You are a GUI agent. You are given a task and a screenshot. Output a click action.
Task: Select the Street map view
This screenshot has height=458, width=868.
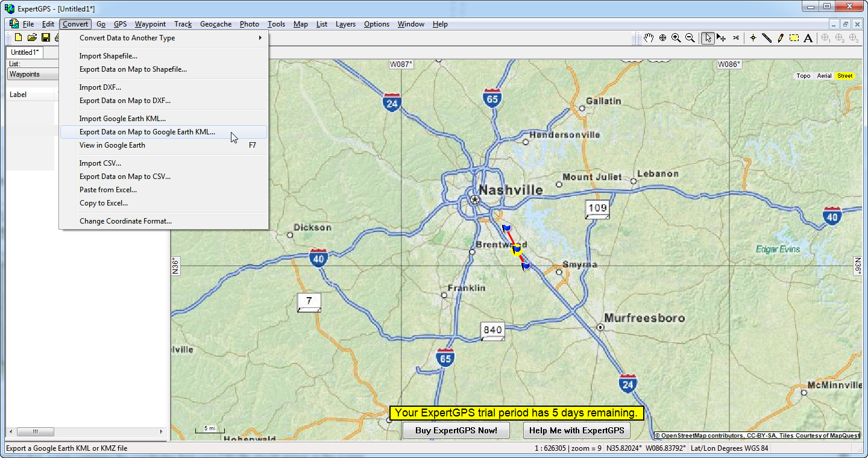click(845, 76)
